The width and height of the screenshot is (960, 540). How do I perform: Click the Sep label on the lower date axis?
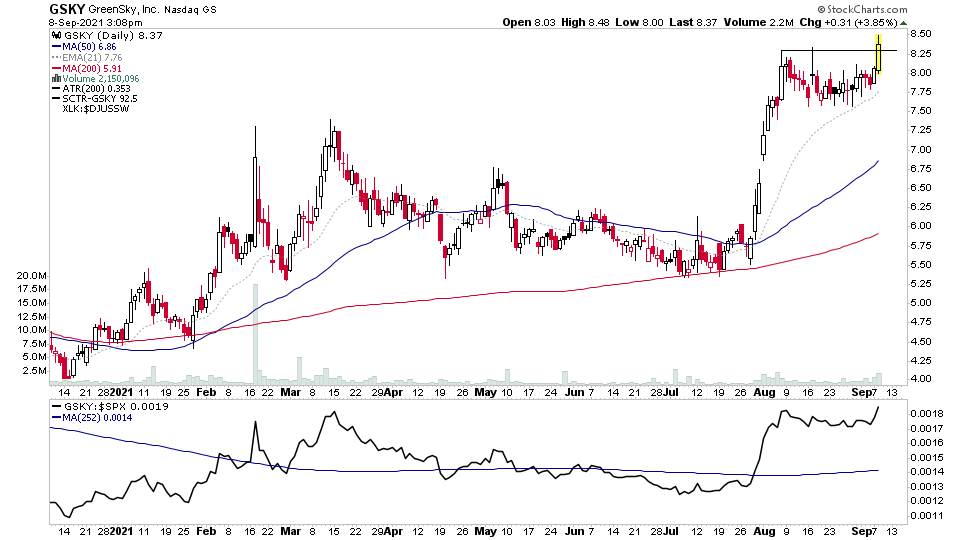[860, 531]
